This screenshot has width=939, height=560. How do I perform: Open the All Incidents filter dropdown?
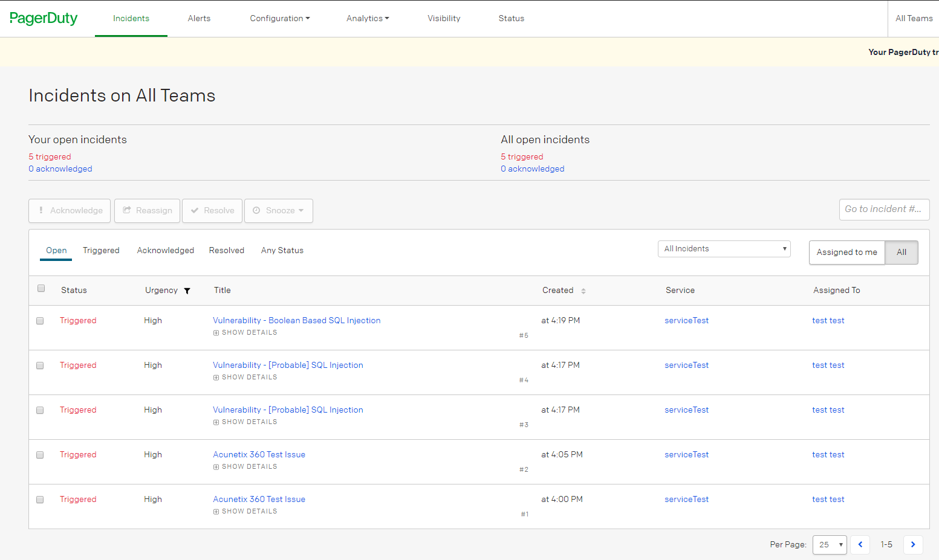(x=724, y=249)
